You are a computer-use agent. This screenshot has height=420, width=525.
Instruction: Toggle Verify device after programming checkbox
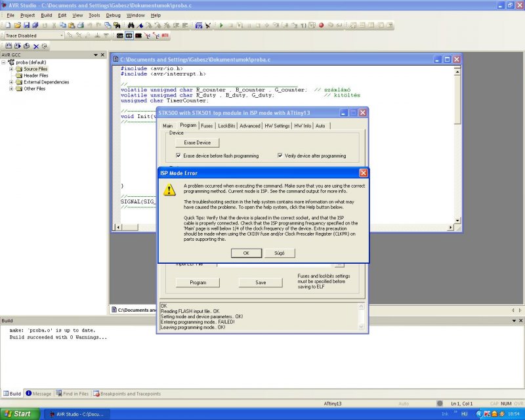tap(280, 156)
